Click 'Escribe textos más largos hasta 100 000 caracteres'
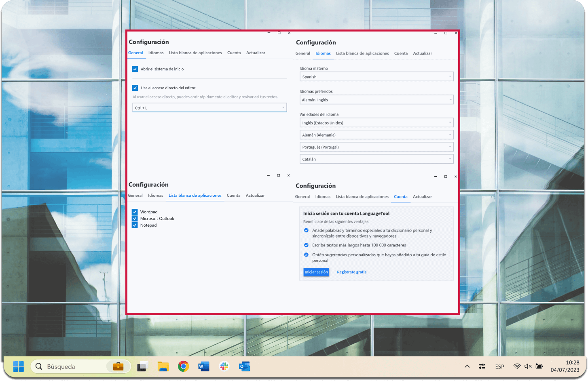 (359, 245)
